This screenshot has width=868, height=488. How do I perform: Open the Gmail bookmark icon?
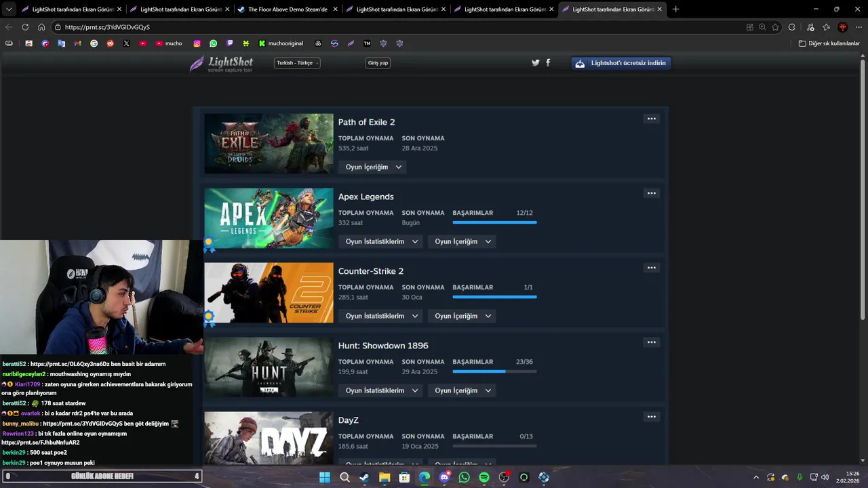(78, 43)
